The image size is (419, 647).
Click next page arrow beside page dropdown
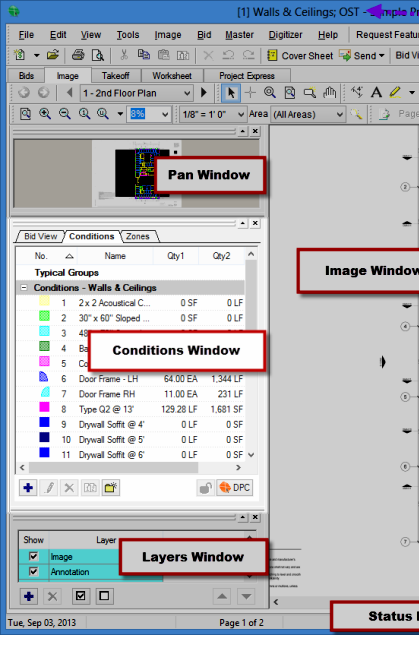204,93
